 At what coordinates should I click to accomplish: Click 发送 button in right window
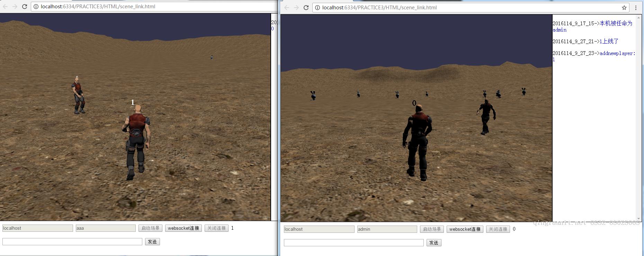click(434, 243)
